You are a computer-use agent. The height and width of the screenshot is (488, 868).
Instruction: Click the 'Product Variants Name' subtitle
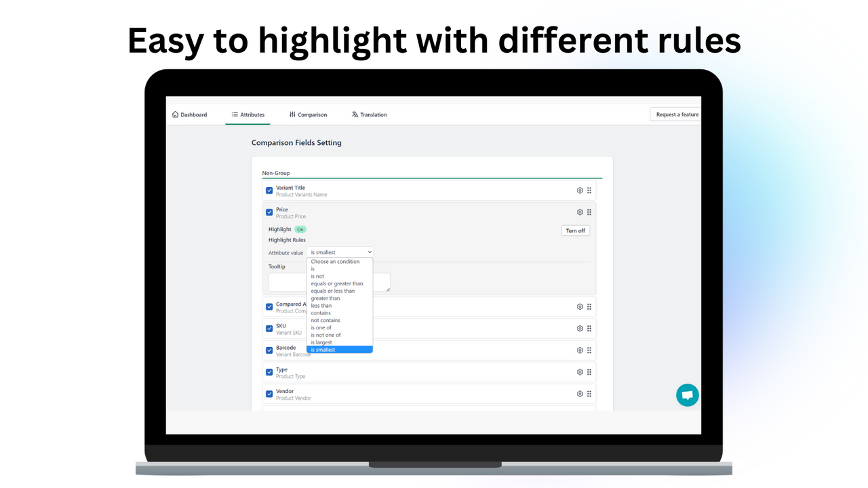[x=302, y=195]
